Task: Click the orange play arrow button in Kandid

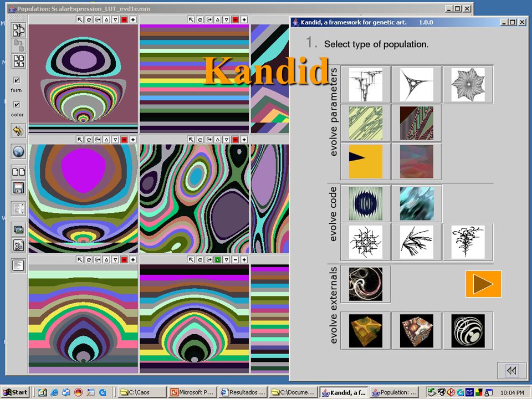Action: pyautogui.click(x=483, y=284)
